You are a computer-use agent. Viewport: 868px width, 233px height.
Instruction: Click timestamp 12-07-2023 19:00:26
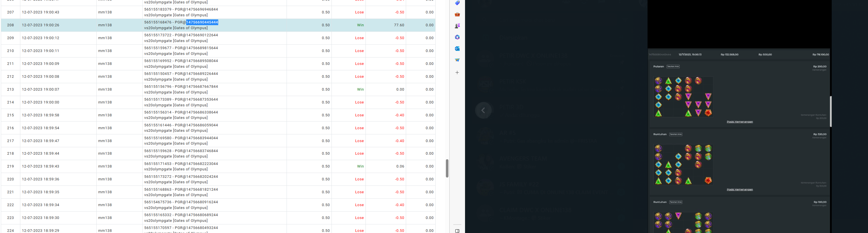pos(40,25)
